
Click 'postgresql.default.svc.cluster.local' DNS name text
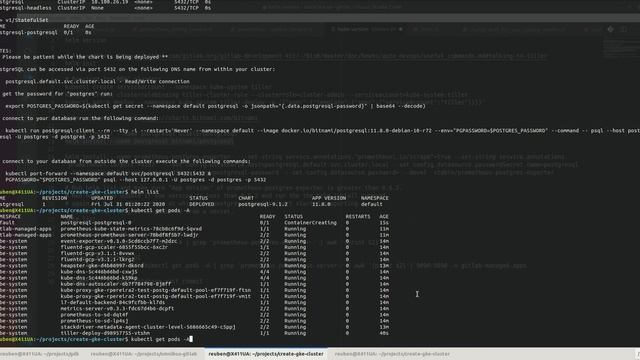click(x=60, y=82)
